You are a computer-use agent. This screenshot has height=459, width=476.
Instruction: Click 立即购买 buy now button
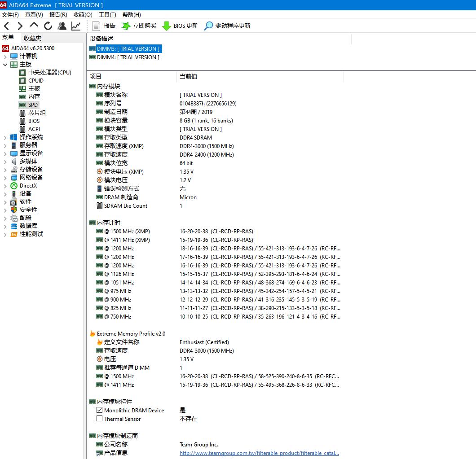[x=139, y=26]
